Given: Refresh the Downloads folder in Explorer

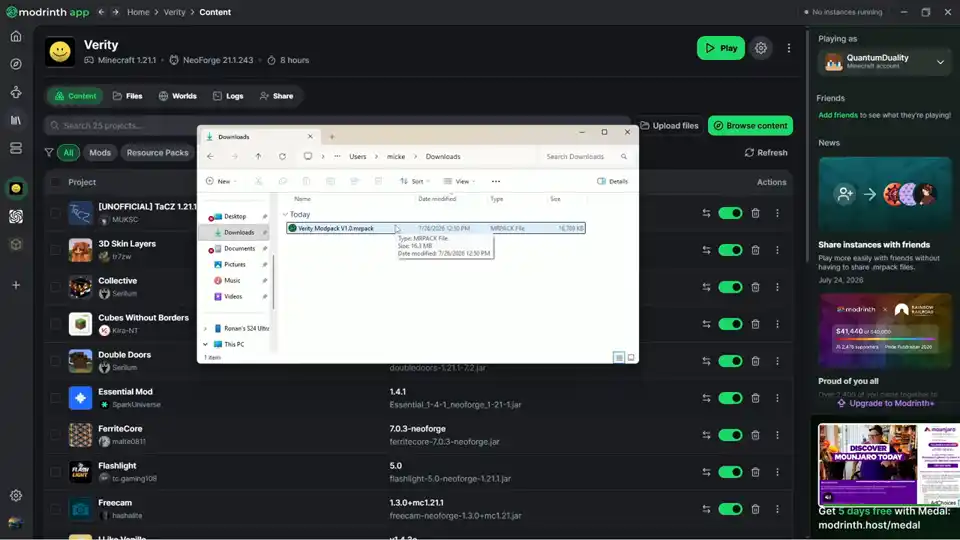Looking at the screenshot, I should (x=282, y=156).
